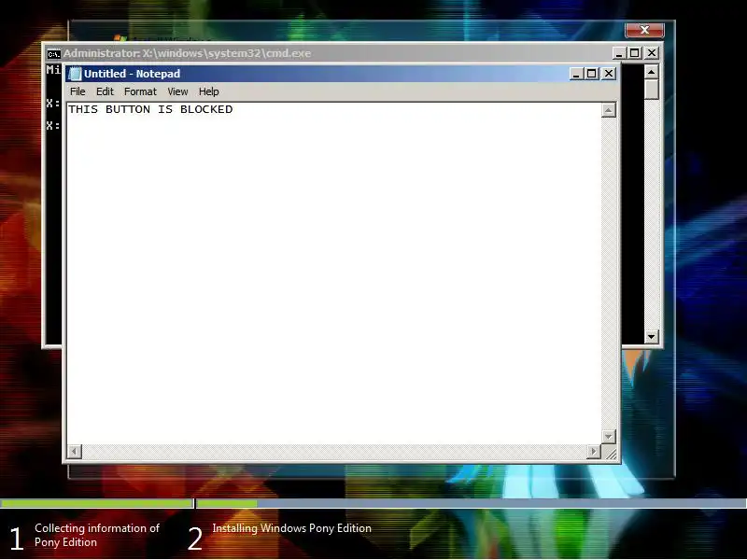Click Notepad horizontal scrollbar right arrow
This screenshot has height=560, width=747.
coord(594,451)
